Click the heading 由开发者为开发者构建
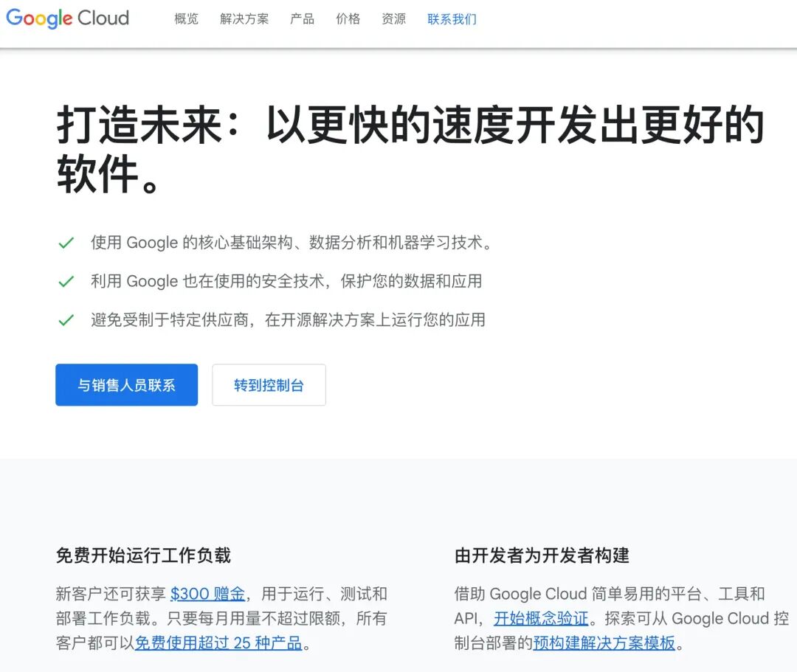The height and width of the screenshot is (672, 797). 542,555
